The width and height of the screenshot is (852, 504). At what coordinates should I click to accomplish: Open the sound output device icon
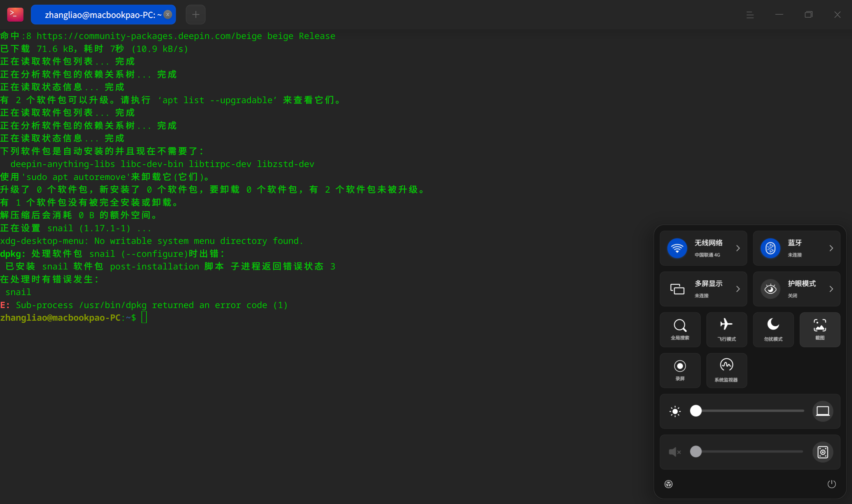[x=823, y=452]
